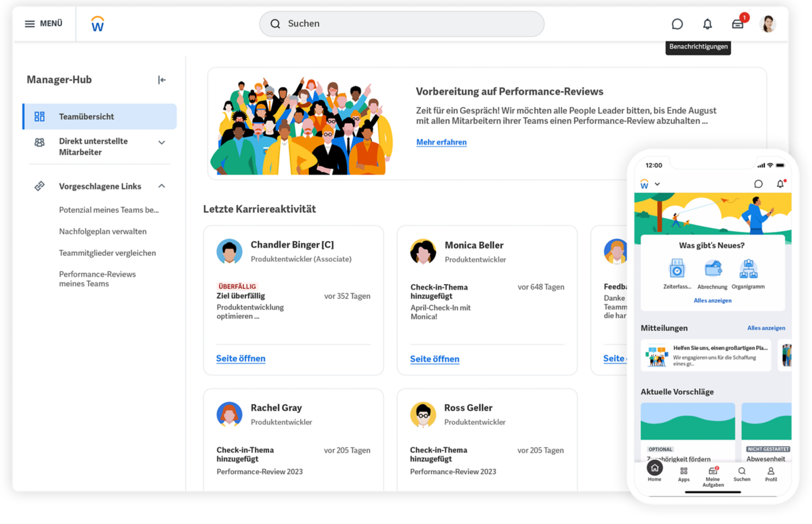
Task: Click the Workday logo in header
Action: click(x=97, y=24)
